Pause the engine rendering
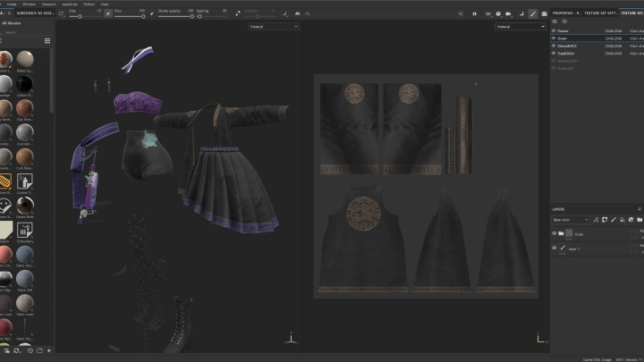 [x=474, y=14]
